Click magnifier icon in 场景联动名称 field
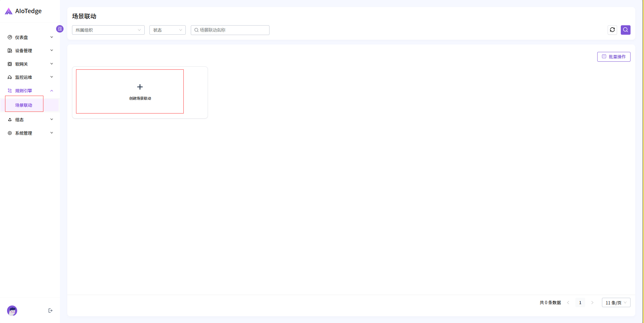644x323 pixels. tap(196, 30)
